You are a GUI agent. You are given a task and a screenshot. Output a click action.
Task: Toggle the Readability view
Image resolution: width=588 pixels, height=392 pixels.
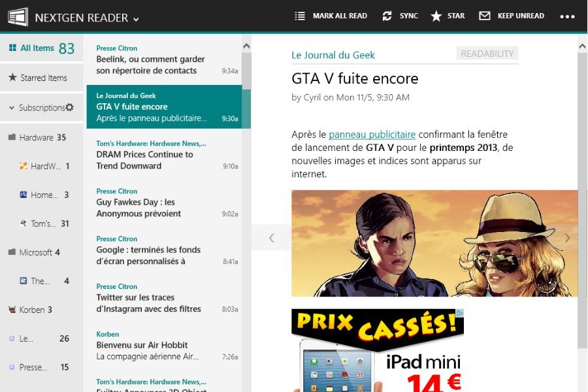click(x=487, y=54)
